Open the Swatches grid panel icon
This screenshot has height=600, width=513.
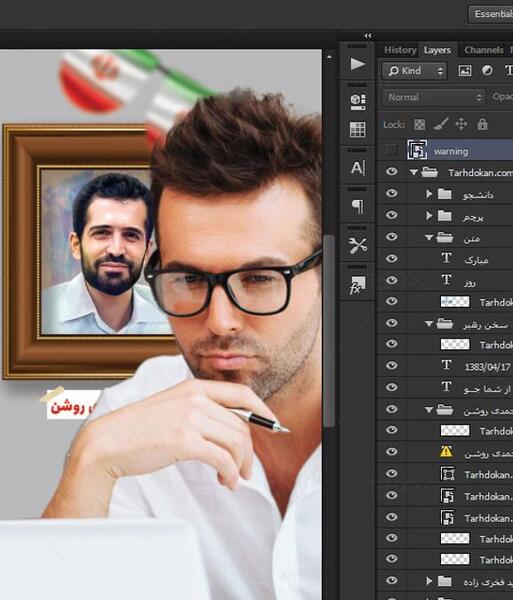[x=357, y=129]
